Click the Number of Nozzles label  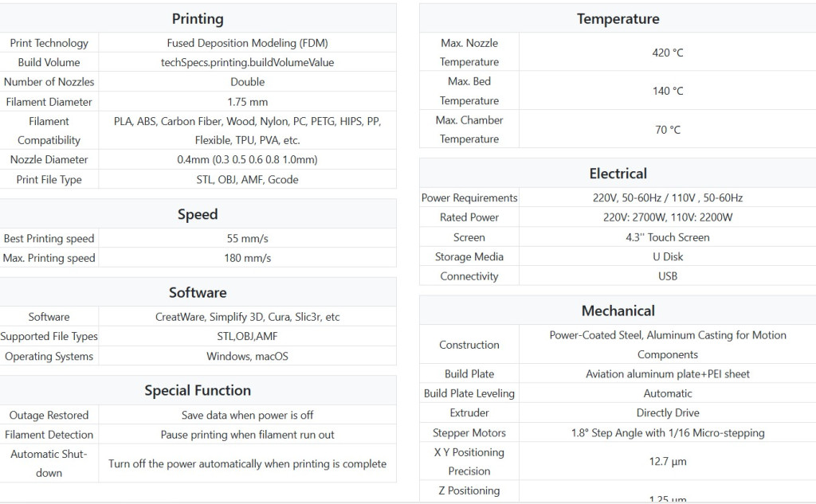(x=49, y=82)
